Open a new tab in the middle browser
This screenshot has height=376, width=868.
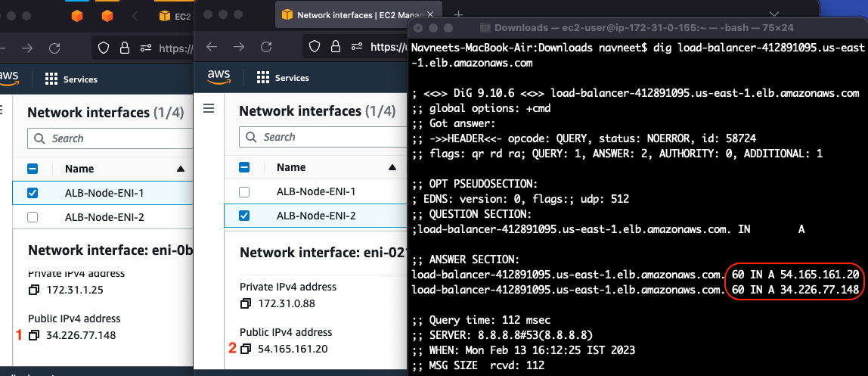click(x=458, y=15)
